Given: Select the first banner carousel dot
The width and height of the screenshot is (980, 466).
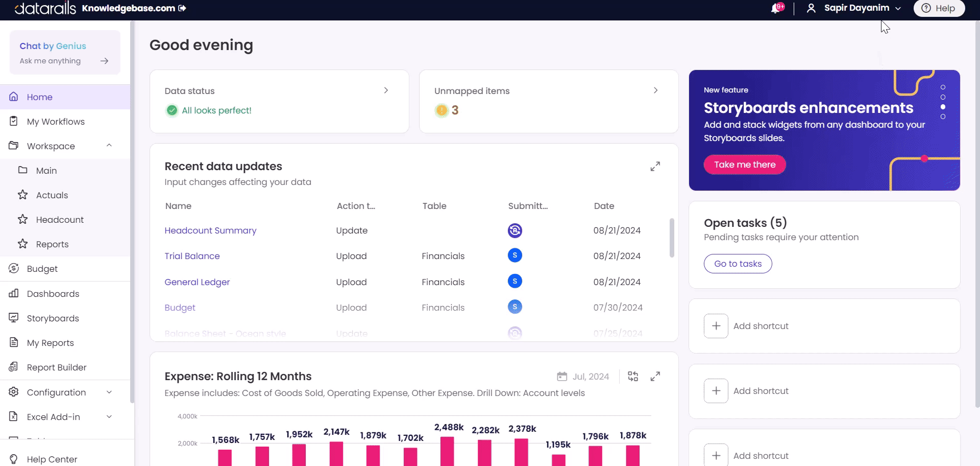Looking at the screenshot, I should (x=943, y=87).
